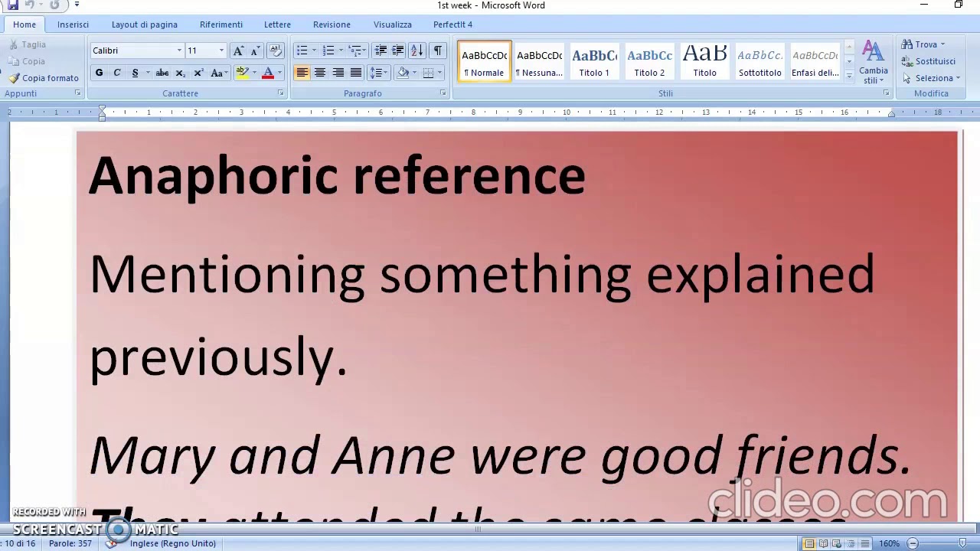Viewport: 980px width, 551px height.
Task: Select center alignment
Action: (320, 73)
